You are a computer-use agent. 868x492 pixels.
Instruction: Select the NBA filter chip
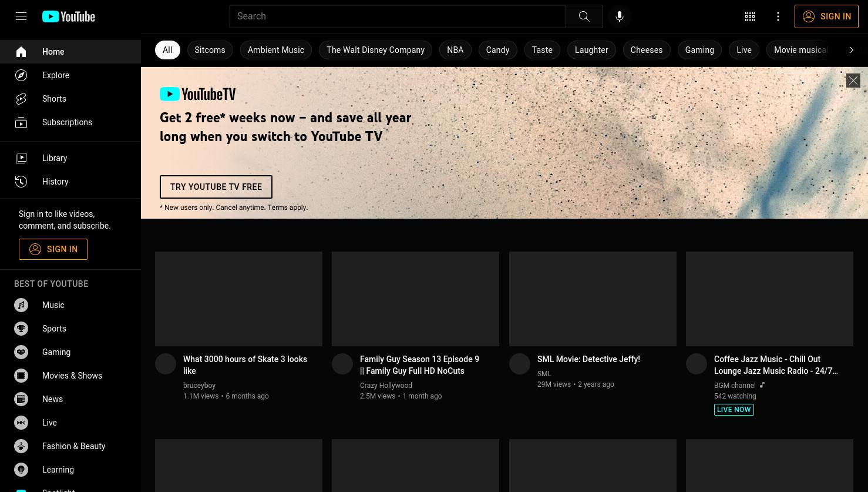[x=455, y=50]
